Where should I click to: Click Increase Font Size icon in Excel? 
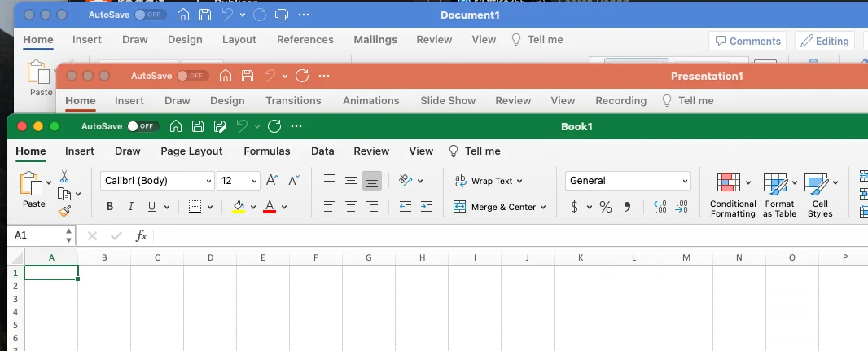(272, 180)
